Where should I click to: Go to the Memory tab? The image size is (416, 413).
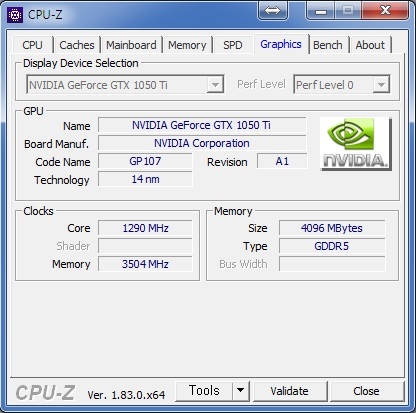(x=187, y=45)
